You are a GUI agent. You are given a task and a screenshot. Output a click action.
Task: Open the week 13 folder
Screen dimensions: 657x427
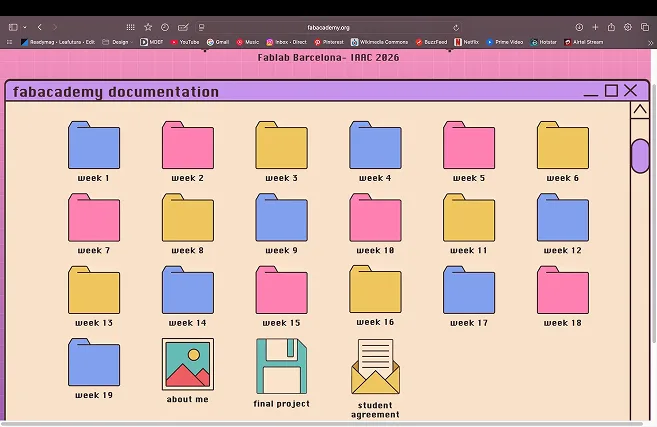94,290
